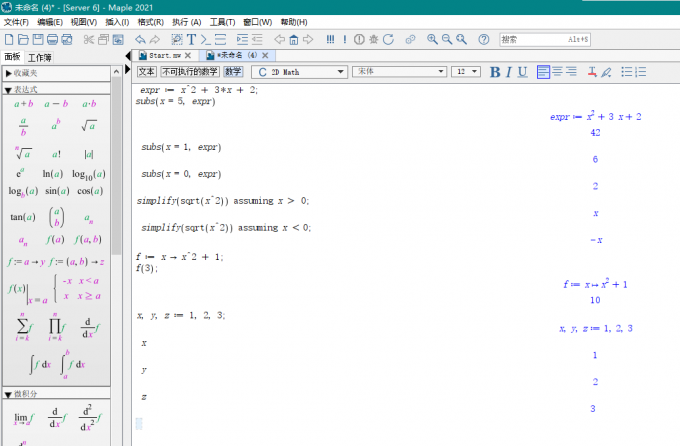Print the worksheet via printer icon

coord(52,39)
